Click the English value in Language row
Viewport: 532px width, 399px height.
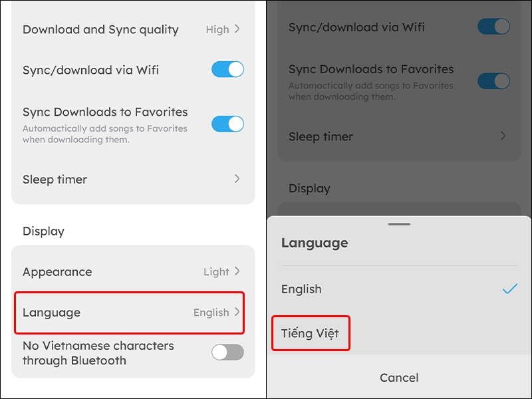point(211,313)
